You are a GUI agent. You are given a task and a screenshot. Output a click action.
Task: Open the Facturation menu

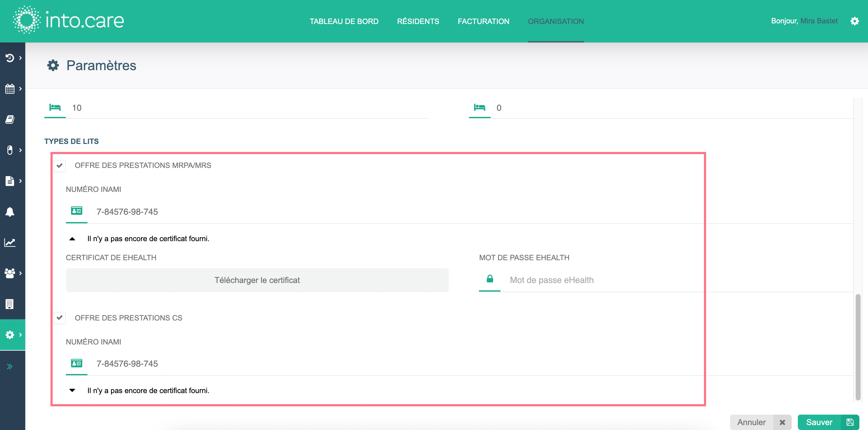pos(483,21)
